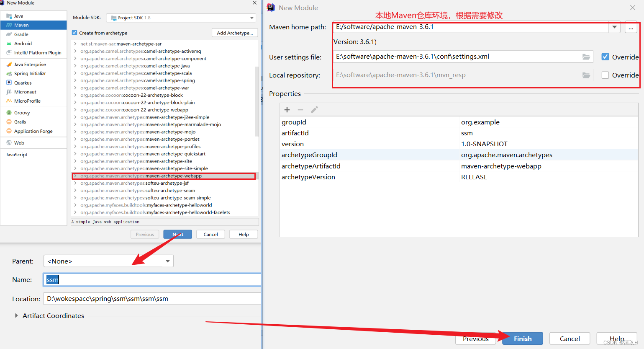Edit property with pencil icon
The height and width of the screenshot is (349, 644).
tap(314, 110)
